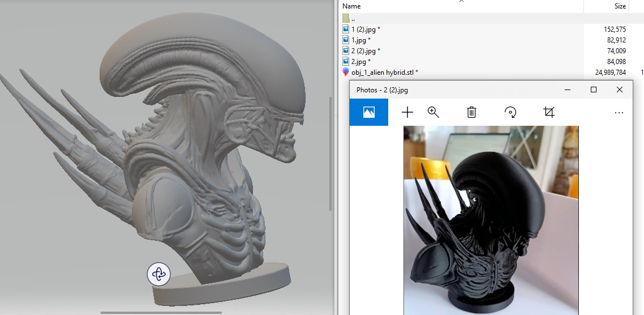Select the file name '2 (2).jpg *'
Viewport: 644px width, 315px height.
click(366, 51)
